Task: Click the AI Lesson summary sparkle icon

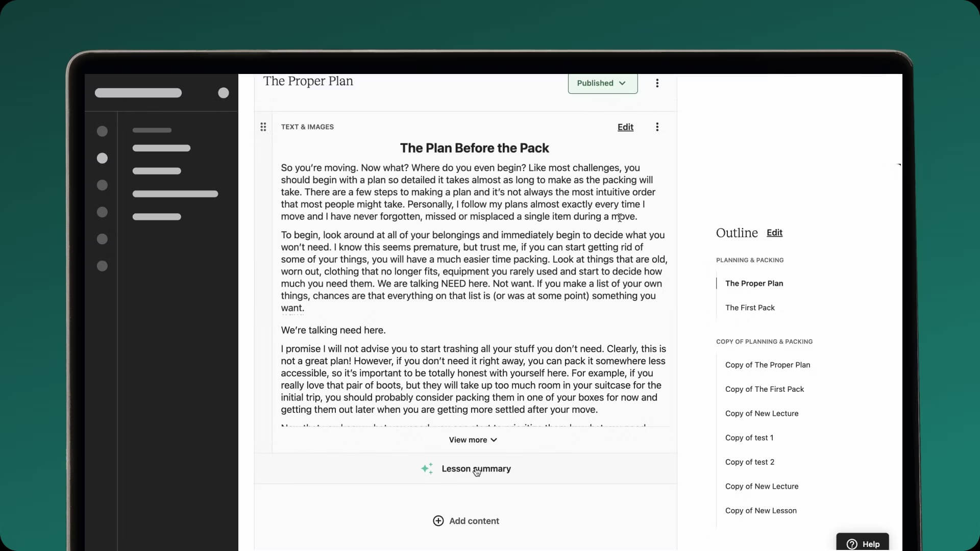Action: 426,468
